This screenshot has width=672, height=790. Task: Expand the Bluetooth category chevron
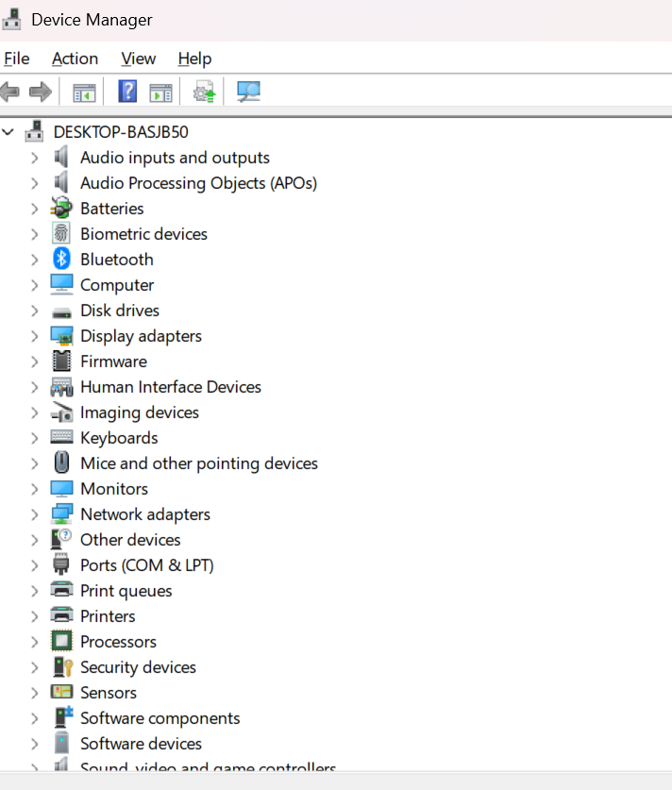tap(34, 260)
